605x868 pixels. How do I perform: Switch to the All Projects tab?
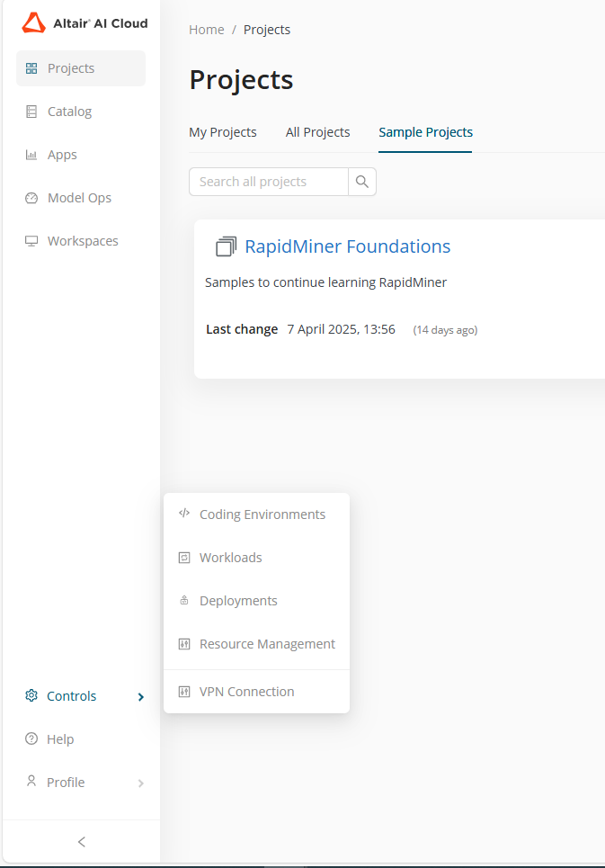318,132
